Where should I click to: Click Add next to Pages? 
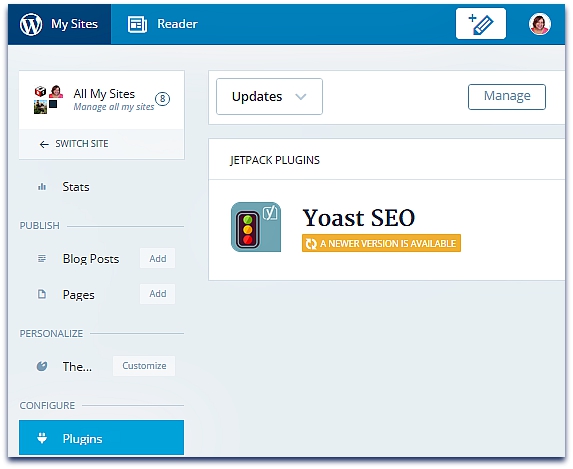coord(158,294)
